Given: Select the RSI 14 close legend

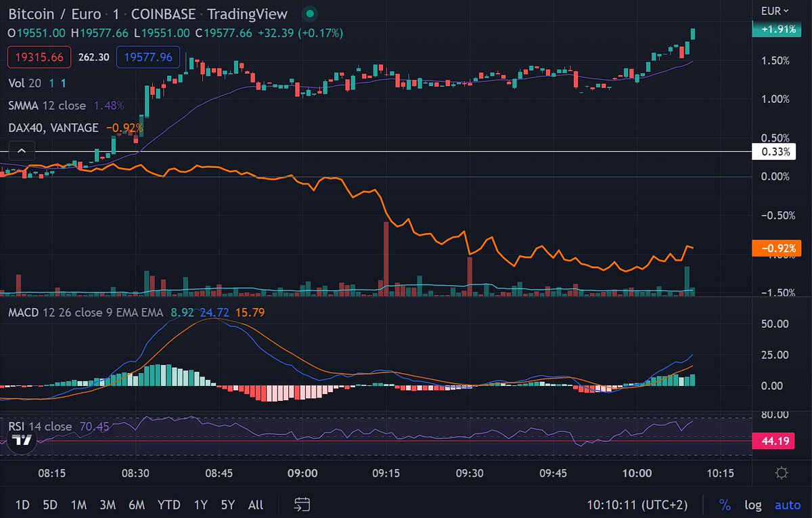Looking at the screenshot, I should click(40, 426).
